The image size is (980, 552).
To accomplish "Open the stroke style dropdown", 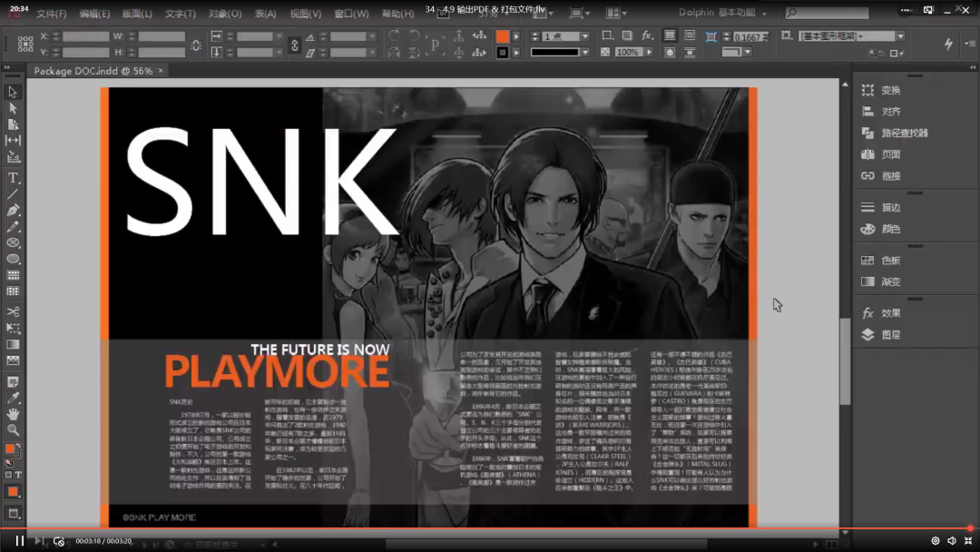I will (x=585, y=53).
